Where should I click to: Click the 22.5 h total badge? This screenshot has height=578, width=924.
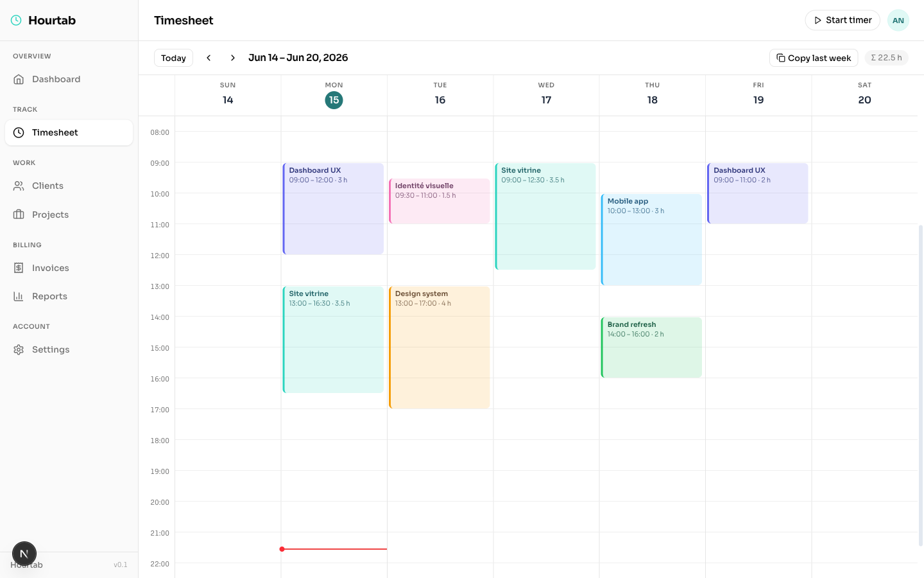[x=887, y=58]
